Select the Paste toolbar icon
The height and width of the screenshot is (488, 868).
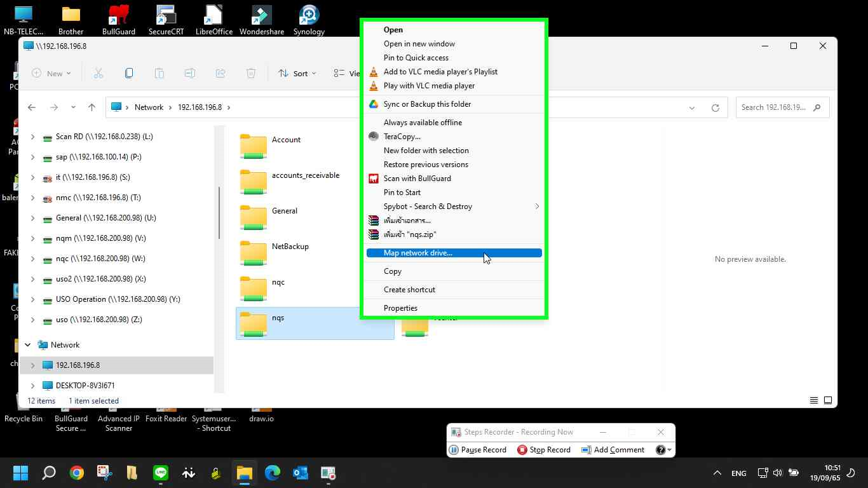[x=159, y=72]
